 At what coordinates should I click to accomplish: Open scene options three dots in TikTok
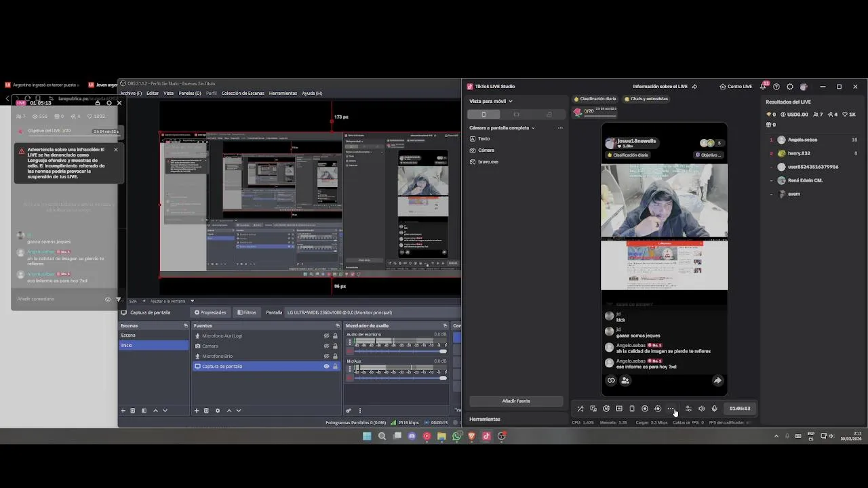pyautogui.click(x=560, y=127)
